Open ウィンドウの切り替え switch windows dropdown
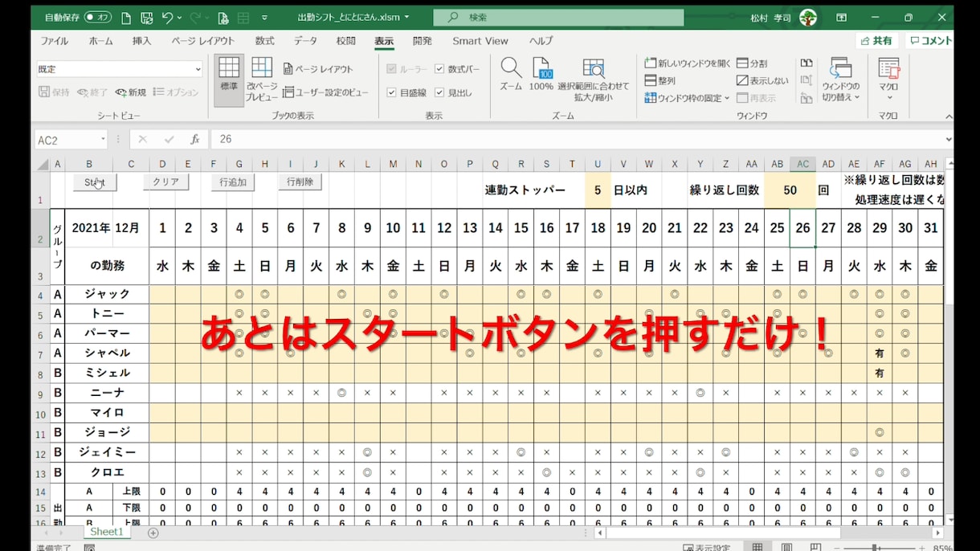 coord(841,80)
